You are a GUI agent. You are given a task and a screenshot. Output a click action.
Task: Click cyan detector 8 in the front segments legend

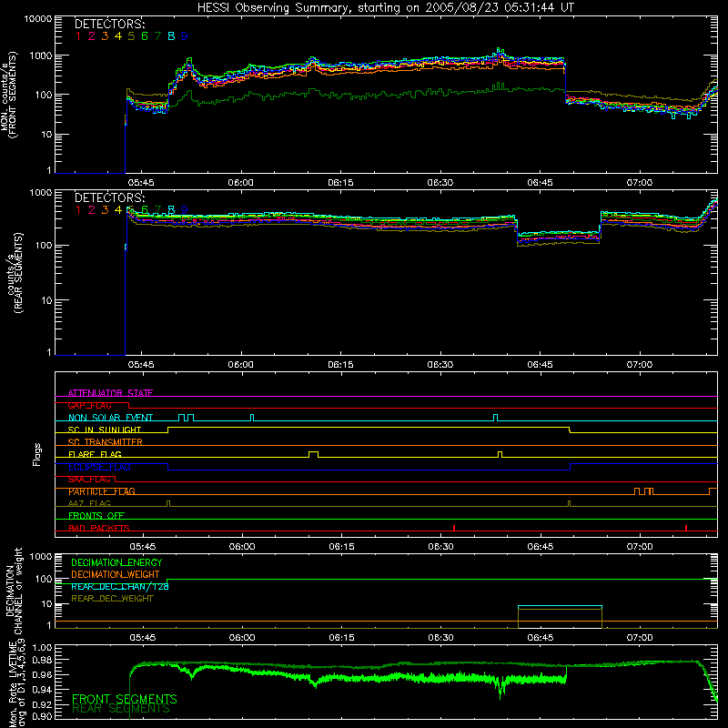[x=171, y=36]
